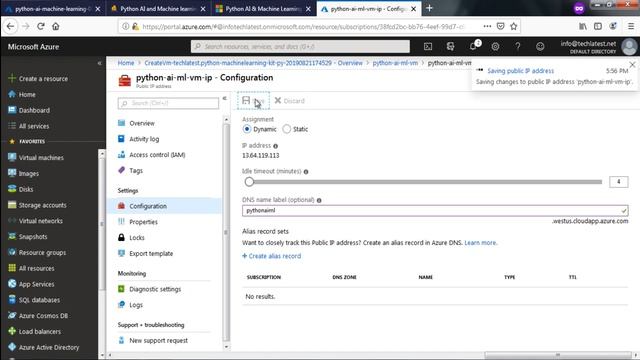Open directory and subscription filter icon
The image size is (640, 360).
tap(450, 47)
